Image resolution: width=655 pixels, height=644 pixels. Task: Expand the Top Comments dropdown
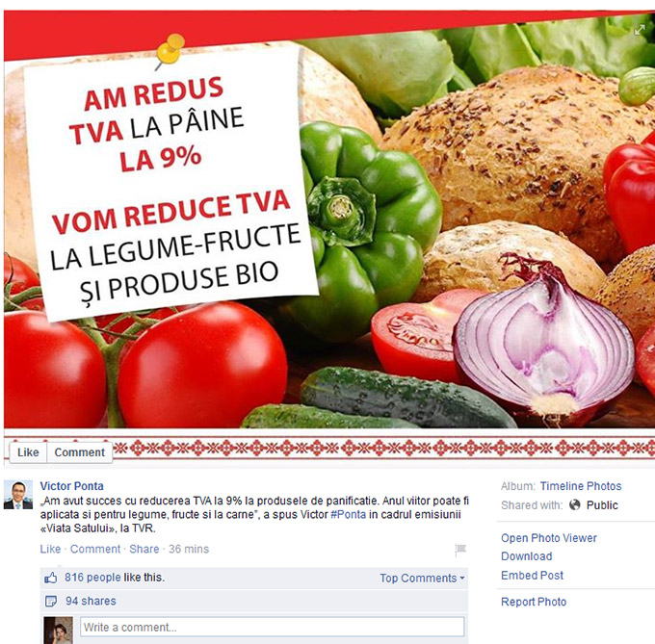[x=422, y=578]
